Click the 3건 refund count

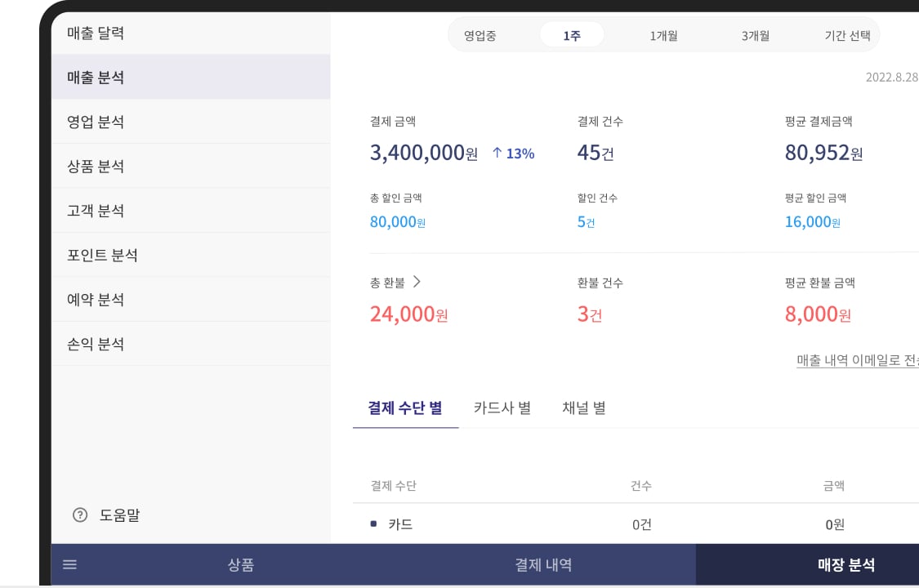pyautogui.click(x=590, y=314)
